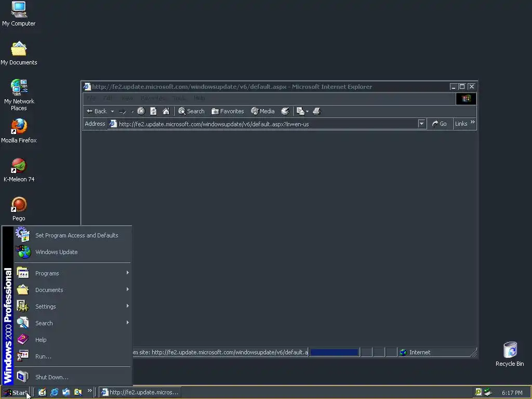
Task: Click the address bar URL field
Action: pos(267,124)
